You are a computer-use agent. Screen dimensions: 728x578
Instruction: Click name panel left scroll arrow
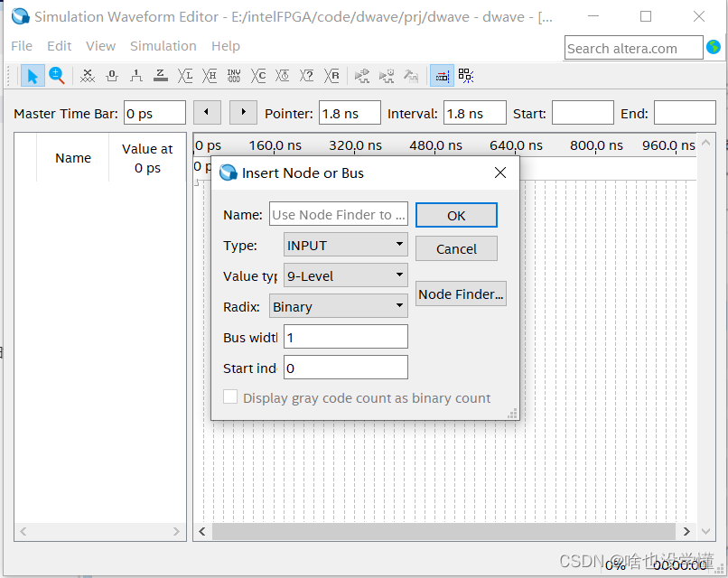[23, 531]
